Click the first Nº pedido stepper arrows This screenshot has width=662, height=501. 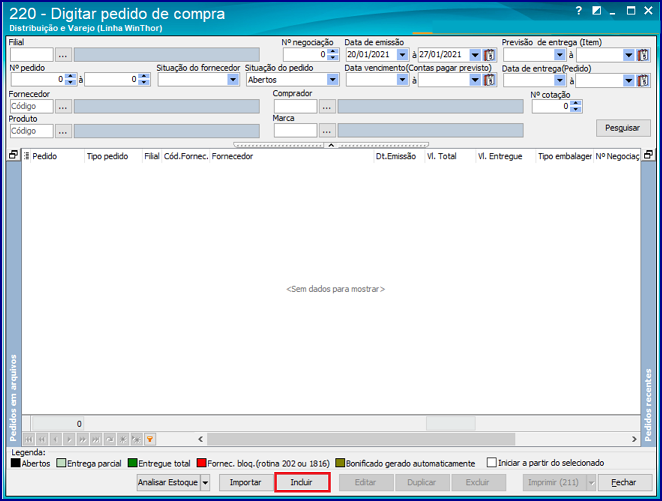pos(71,79)
